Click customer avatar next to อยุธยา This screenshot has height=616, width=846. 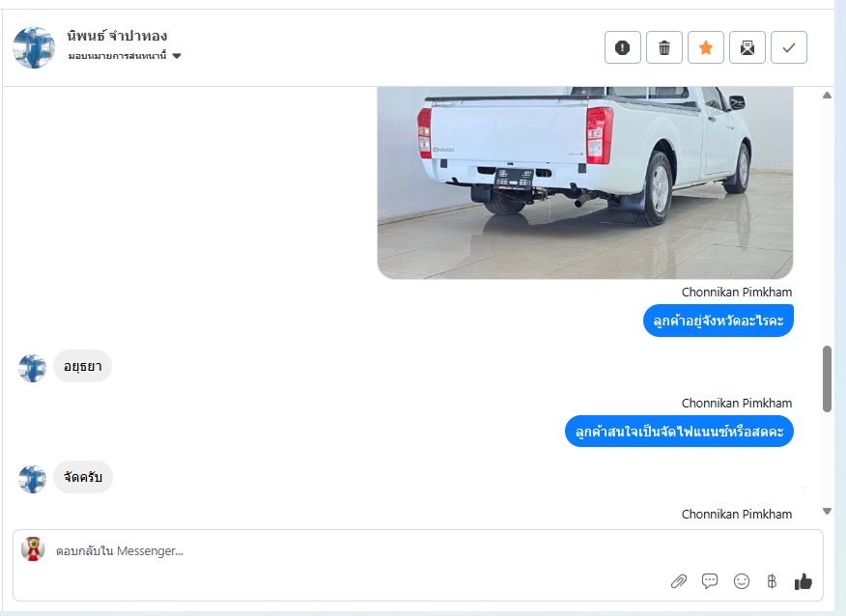point(33,369)
